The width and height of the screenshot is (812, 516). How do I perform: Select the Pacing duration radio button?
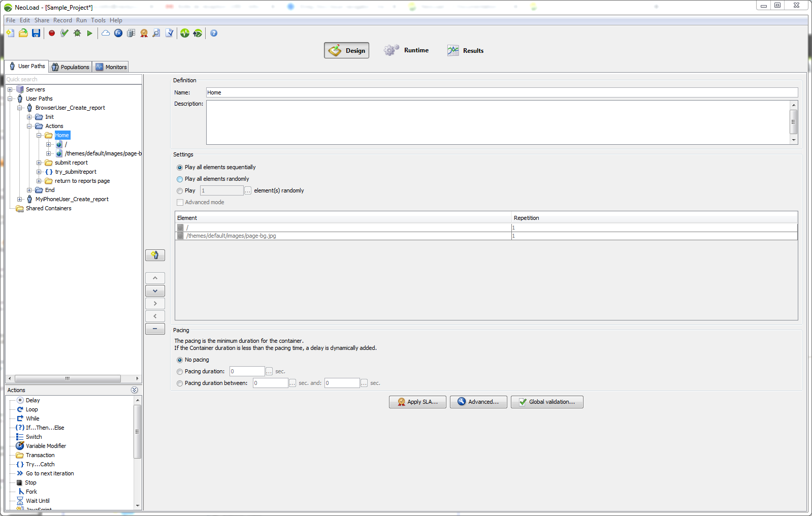180,372
